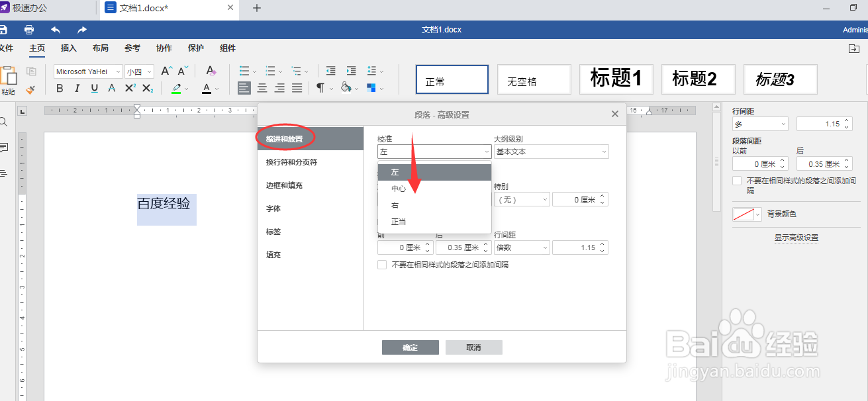Check the same-style paragraph spacing box in right panel
The image size is (868, 401).
737,180
